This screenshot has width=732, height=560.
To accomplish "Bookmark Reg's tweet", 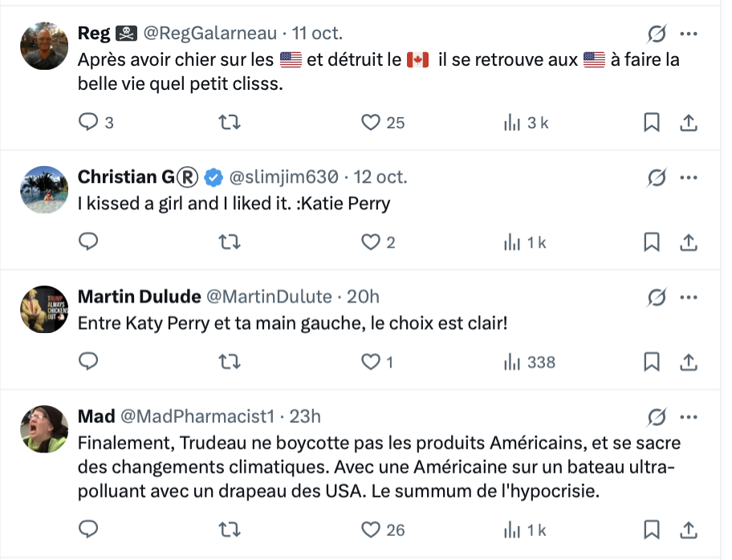I will [652, 123].
